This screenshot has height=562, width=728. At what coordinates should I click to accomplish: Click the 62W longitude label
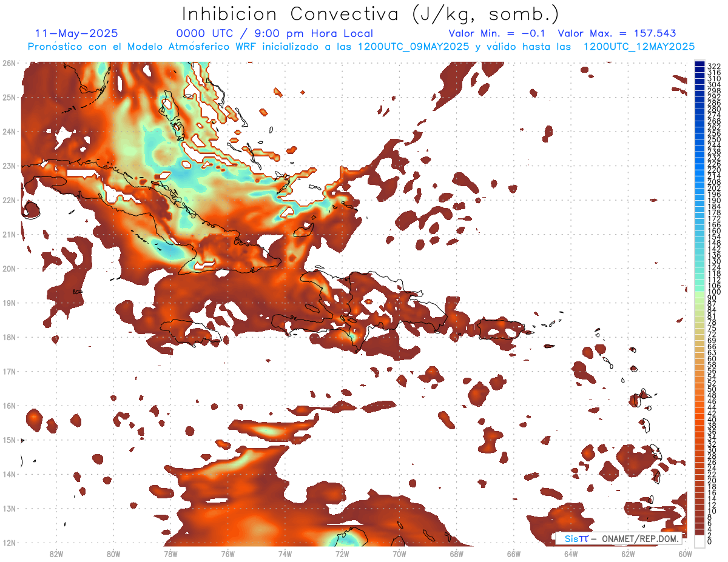tap(628, 554)
